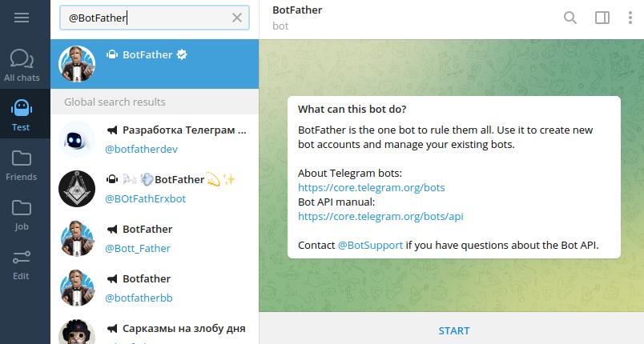Search within the BotFather chat

(570, 18)
